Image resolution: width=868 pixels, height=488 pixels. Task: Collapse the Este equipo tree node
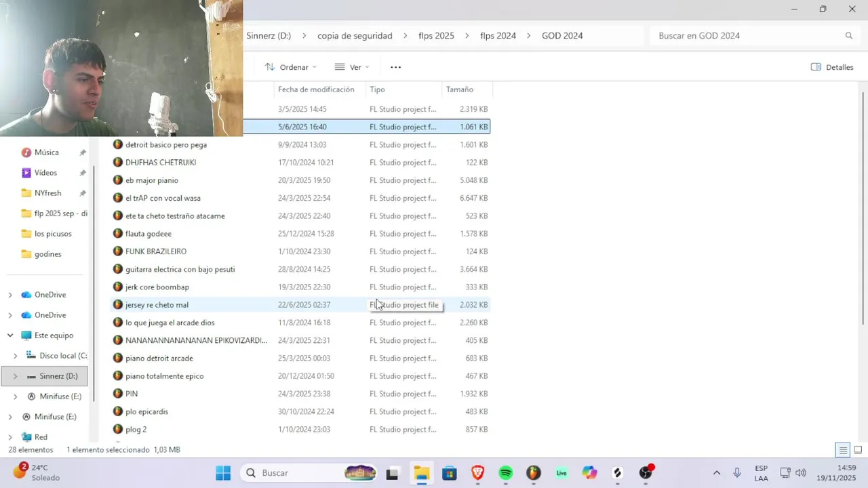click(10, 335)
